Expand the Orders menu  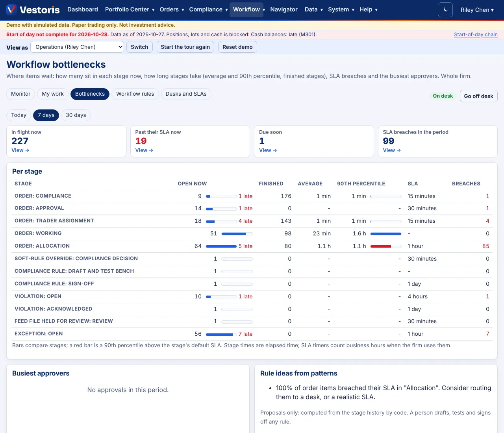172,9
